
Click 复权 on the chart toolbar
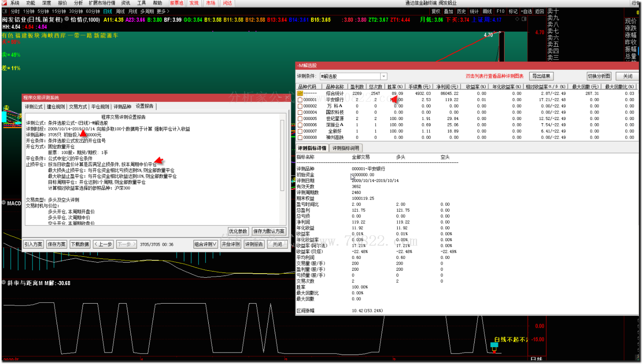(x=436, y=12)
